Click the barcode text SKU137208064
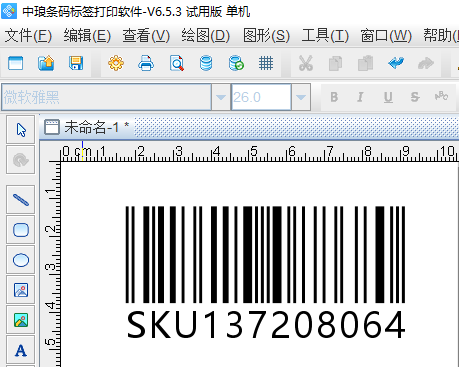Viewport: 459px width, 367px height. (x=266, y=325)
